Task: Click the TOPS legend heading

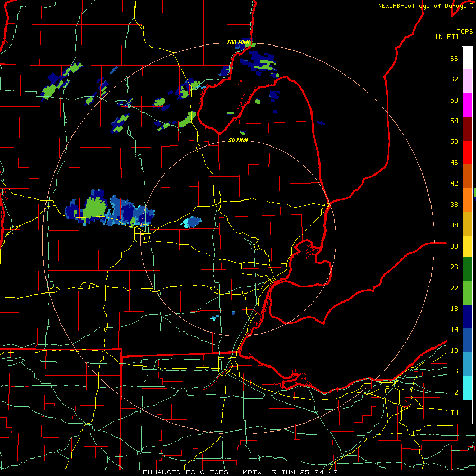Action: click(465, 32)
